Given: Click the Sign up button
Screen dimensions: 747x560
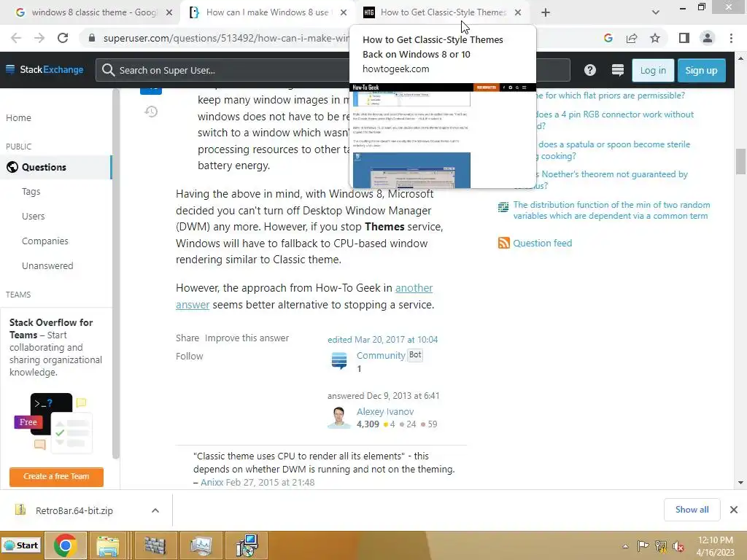Looking at the screenshot, I should click(701, 71).
